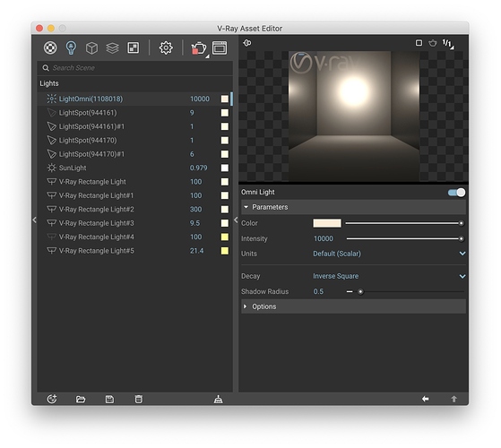Open the Materials category icon
Image resolution: width=501 pixels, height=448 pixels.
(50, 47)
